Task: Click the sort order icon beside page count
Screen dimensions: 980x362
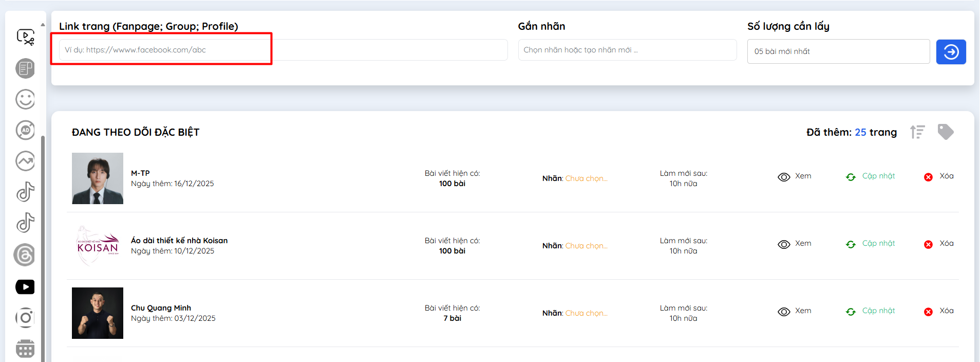Action: point(917,132)
